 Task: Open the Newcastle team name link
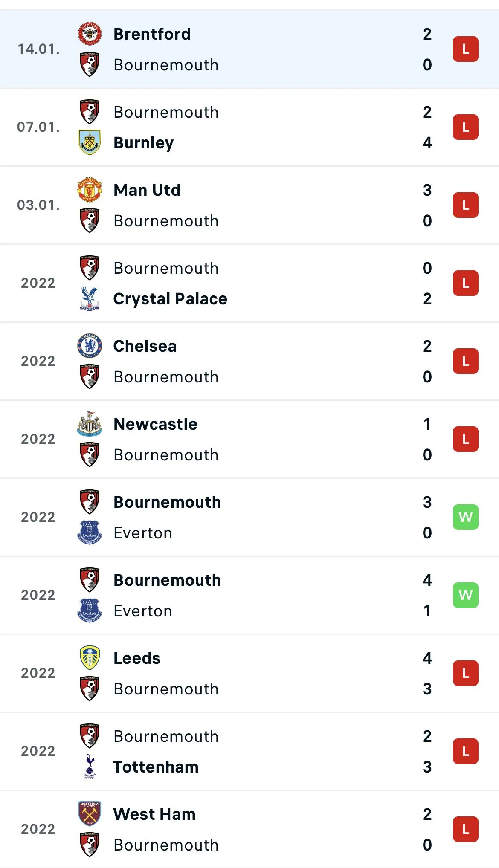(x=155, y=424)
